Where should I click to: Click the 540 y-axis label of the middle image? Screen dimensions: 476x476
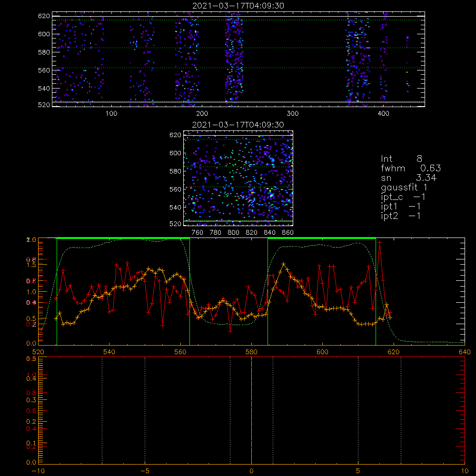175,208
